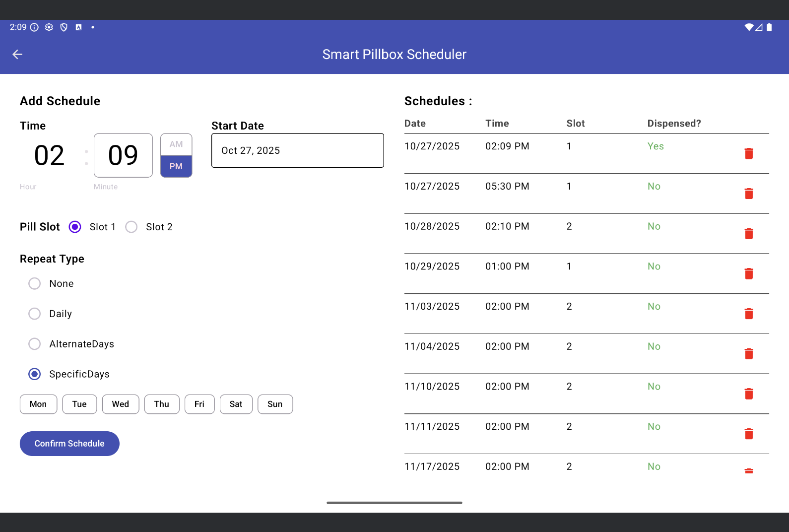
Task: Delete the 11/10/2025 schedule entry
Action: coord(749,394)
